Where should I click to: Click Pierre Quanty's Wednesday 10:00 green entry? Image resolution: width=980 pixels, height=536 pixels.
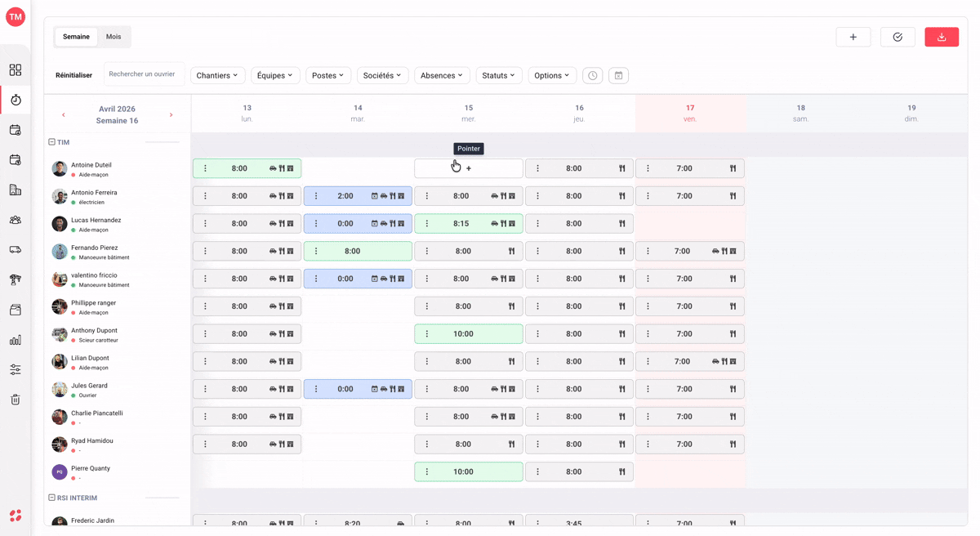click(x=469, y=472)
